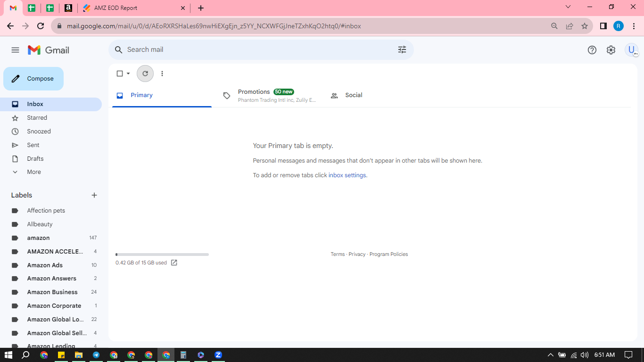The height and width of the screenshot is (362, 644).
Task: Switch to the Primary tab
Action: pos(162,95)
